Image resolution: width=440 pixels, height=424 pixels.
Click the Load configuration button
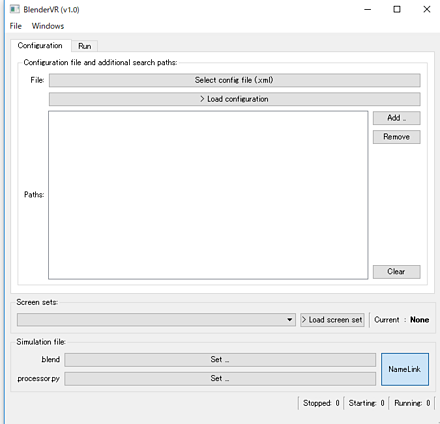coord(235,99)
